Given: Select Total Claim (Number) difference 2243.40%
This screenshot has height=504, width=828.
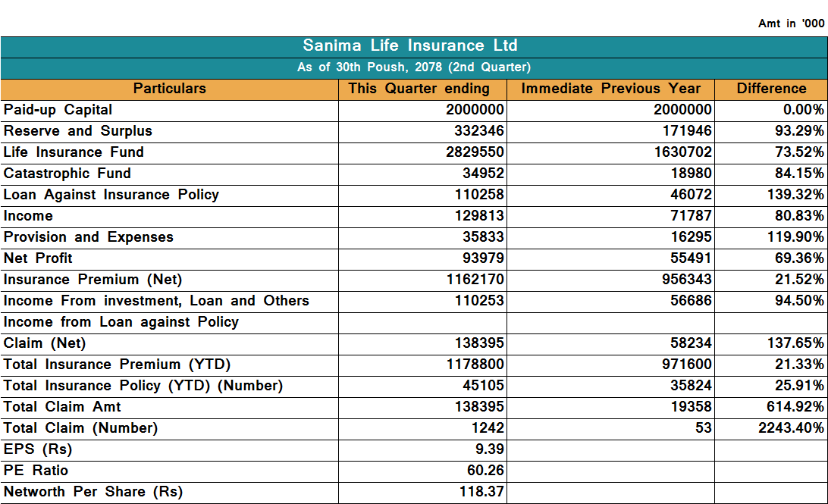Looking at the screenshot, I should click(791, 428).
